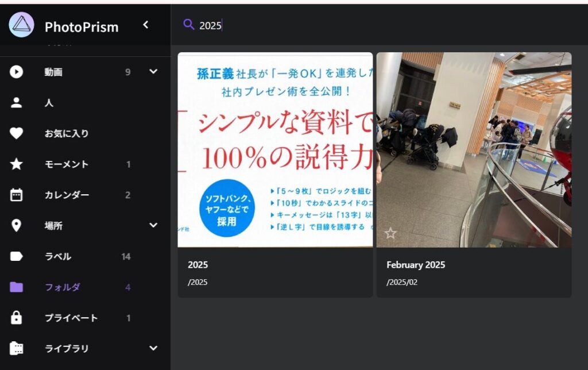Screen dimensions: 588x370
Task: Open the 2025 folder thumbnail
Action: (x=275, y=150)
